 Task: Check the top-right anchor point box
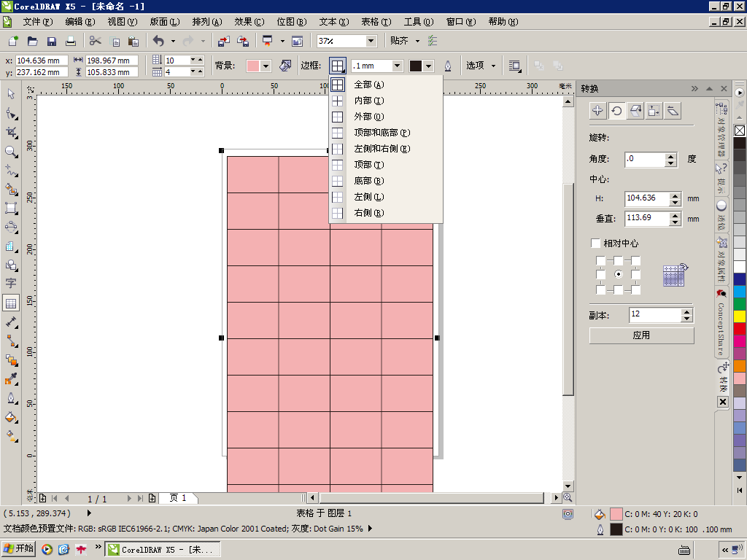[635, 260]
